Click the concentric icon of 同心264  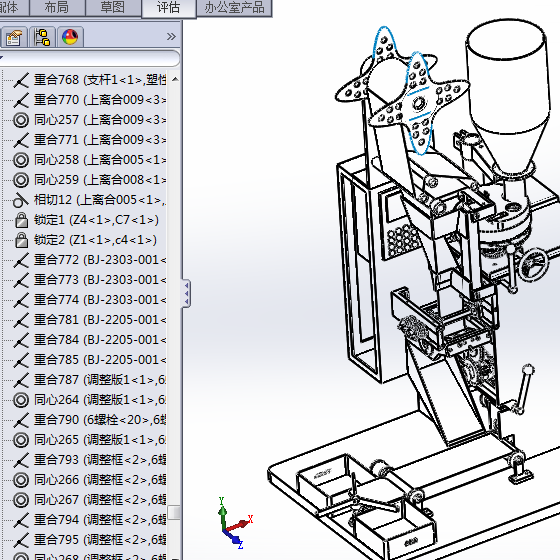pos(21,400)
